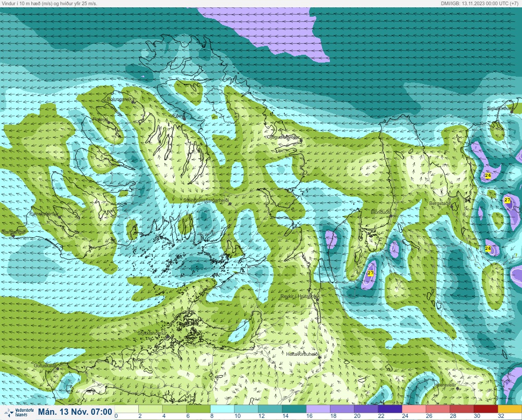Screen dimensions: 522x420
Task: Select the turquoise 10–12 m/s legend swatch
Action: click(246, 409)
